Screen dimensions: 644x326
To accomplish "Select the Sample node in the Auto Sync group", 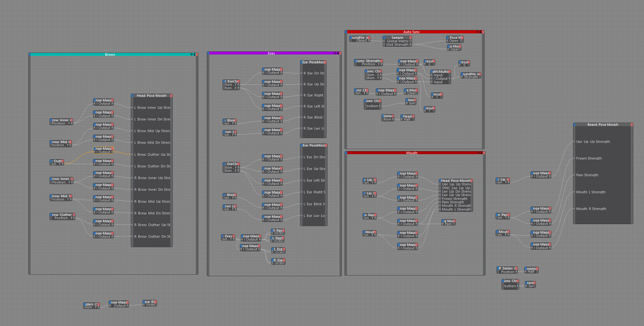I will (397, 38).
